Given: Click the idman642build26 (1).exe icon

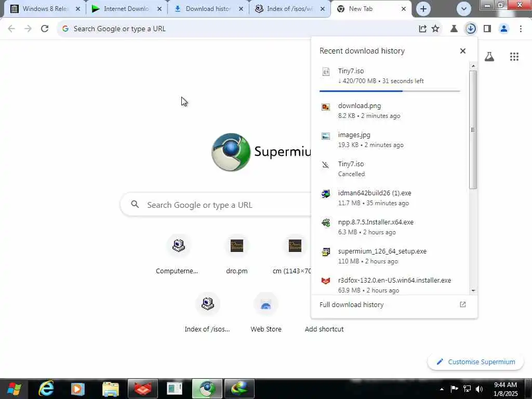Looking at the screenshot, I should pyautogui.click(x=326, y=194).
